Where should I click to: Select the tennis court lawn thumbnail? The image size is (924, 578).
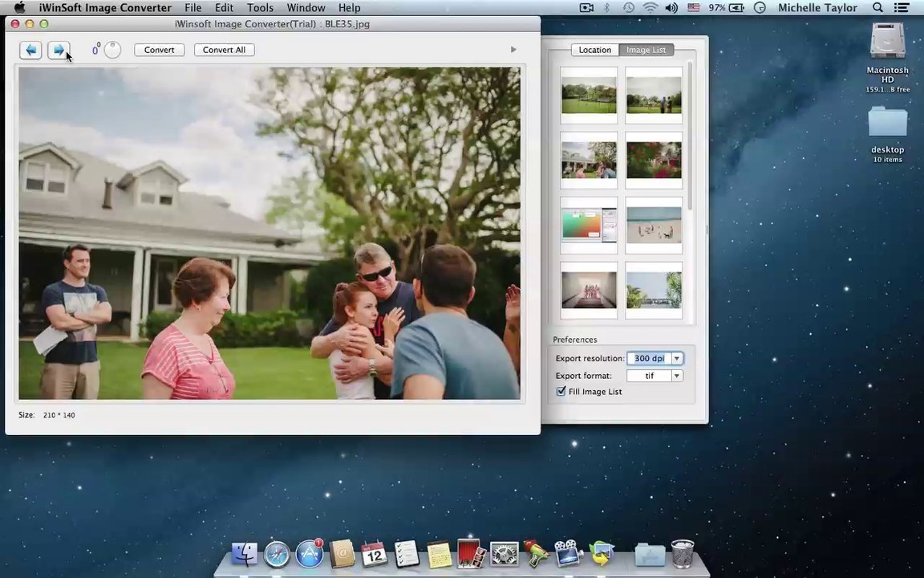pos(589,95)
